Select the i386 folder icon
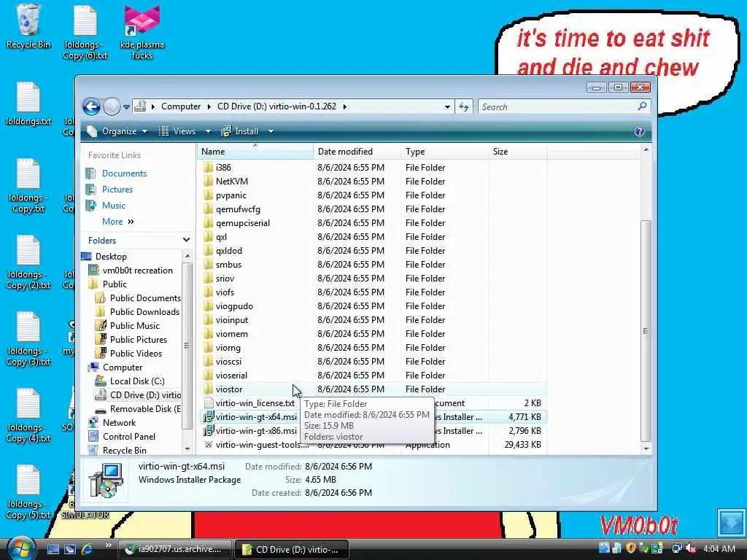 tap(208, 167)
